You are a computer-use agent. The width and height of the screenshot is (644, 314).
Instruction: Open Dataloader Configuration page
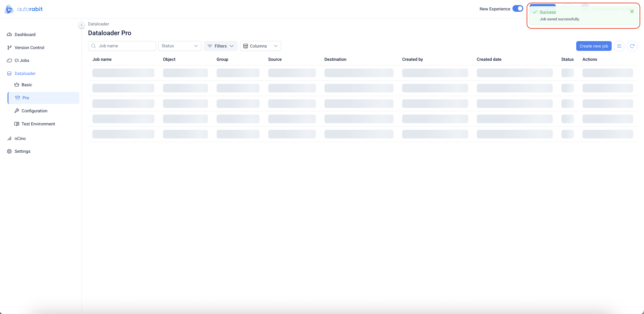[x=34, y=111]
